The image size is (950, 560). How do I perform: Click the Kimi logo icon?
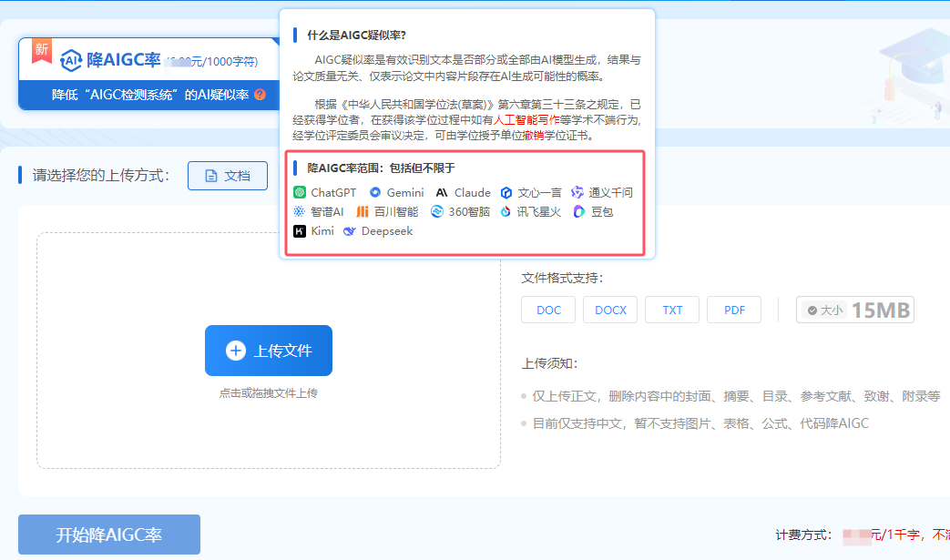click(x=300, y=230)
